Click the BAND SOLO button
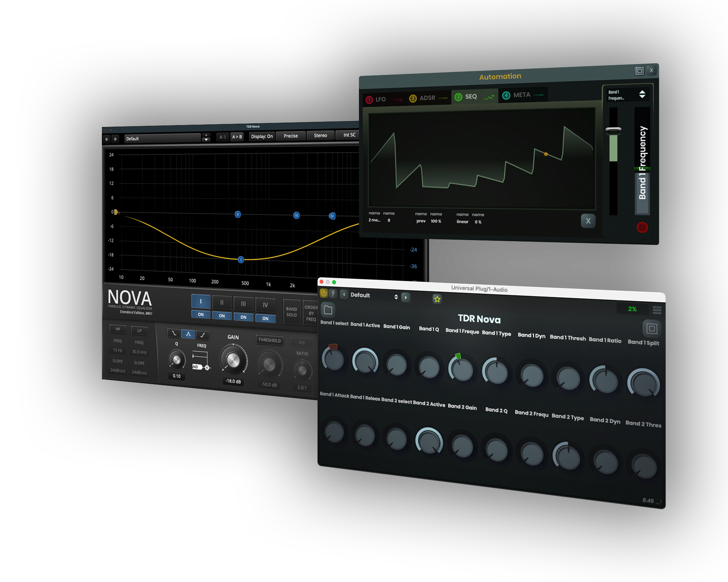The height and width of the screenshot is (582, 728). (x=292, y=312)
